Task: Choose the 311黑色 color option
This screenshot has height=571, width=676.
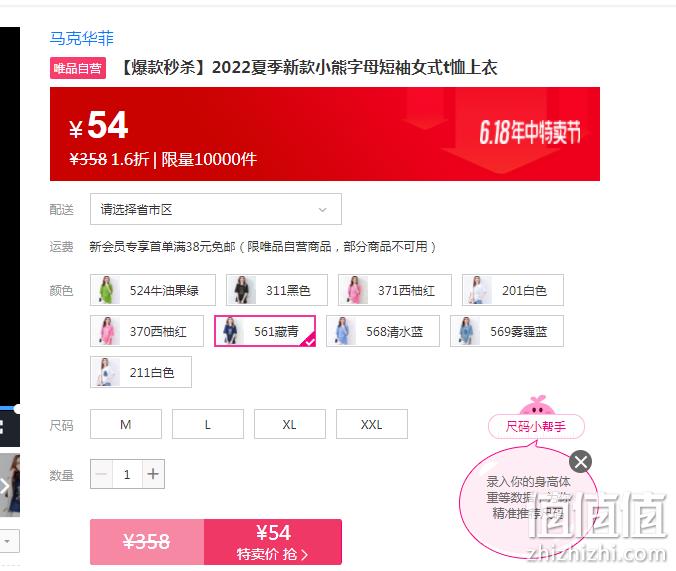Action: pos(277,290)
